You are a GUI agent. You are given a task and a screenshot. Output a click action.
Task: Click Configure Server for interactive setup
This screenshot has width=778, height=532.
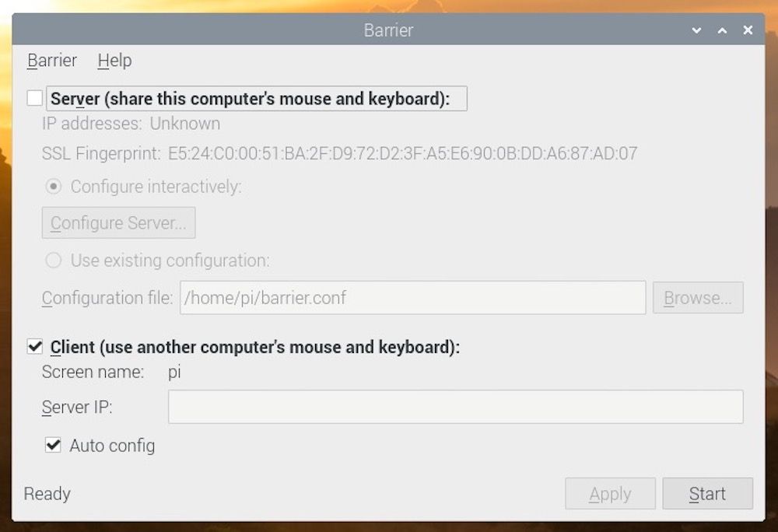(118, 222)
